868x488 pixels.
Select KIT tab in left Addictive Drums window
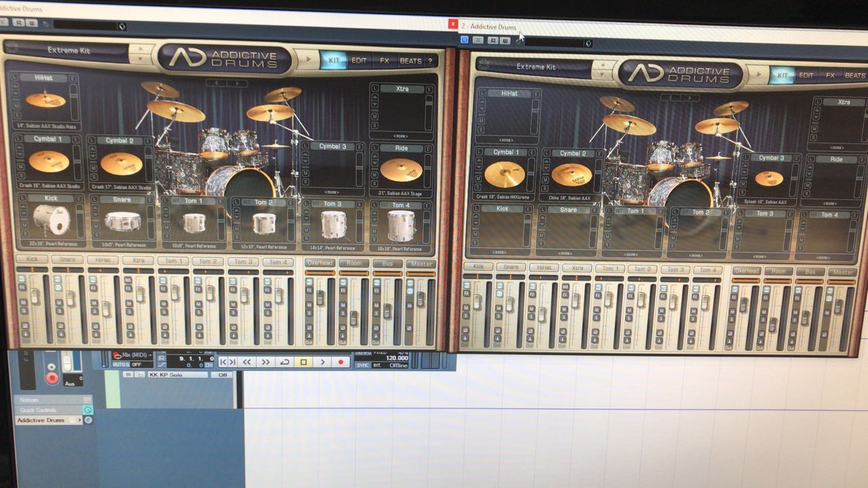tap(334, 61)
